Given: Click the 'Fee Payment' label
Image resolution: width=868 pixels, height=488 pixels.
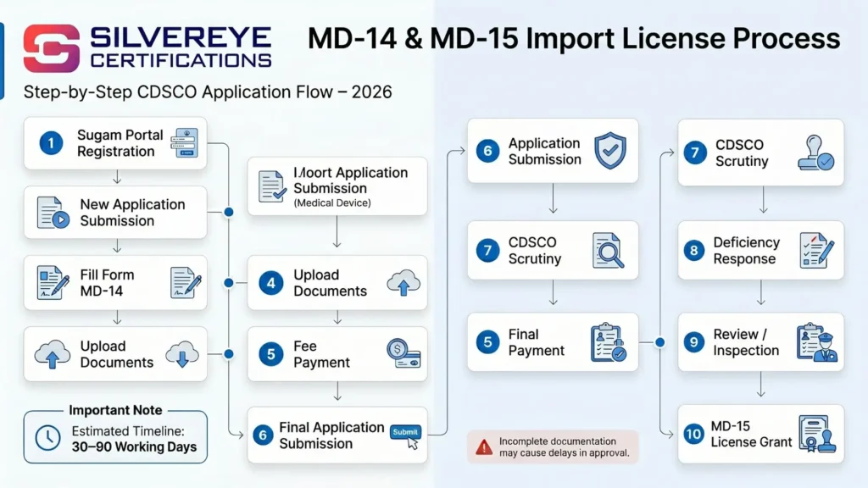Looking at the screenshot, I should click(x=321, y=354).
